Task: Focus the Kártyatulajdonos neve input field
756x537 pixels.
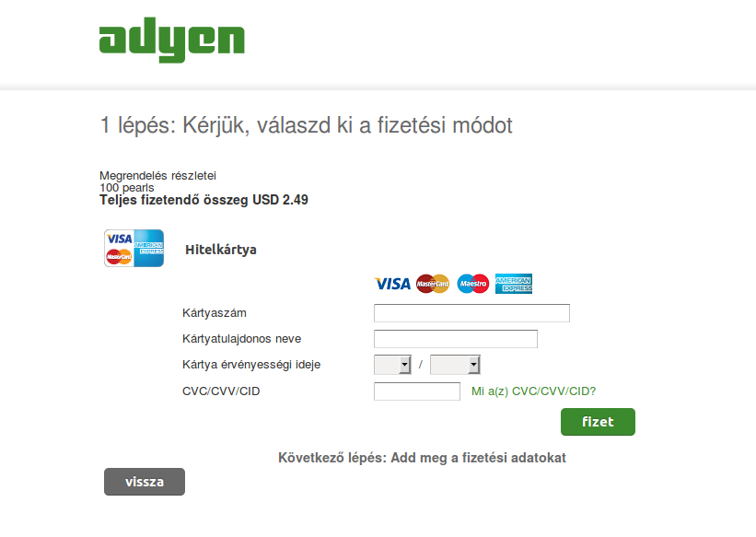Action: (x=456, y=339)
